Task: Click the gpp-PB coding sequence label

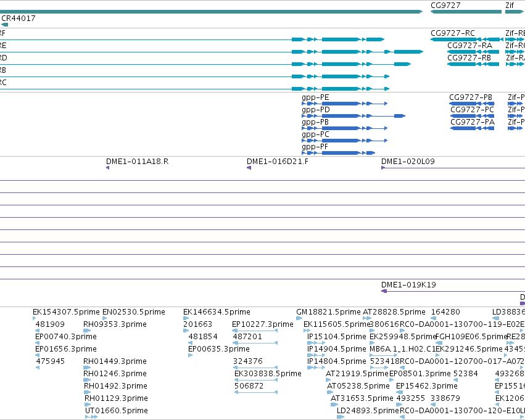Action: point(315,122)
